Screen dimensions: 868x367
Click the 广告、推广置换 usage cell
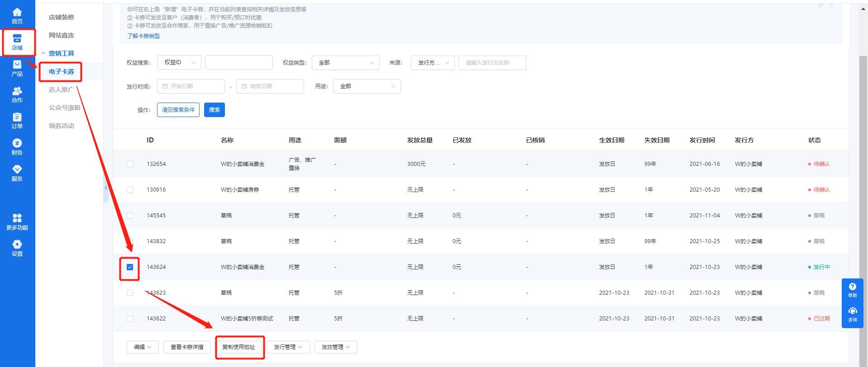pyautogui.click(x=302, y=164)
